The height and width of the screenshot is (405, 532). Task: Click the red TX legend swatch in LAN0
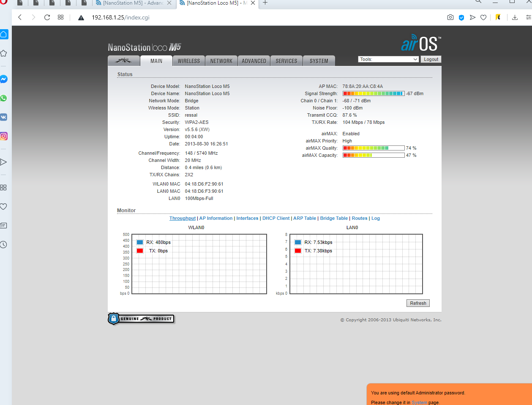(x=298, y=251)
